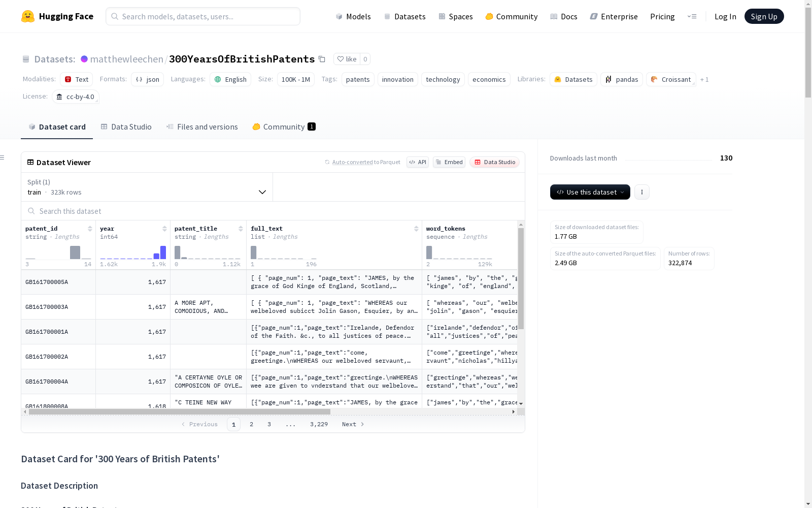Open the Pricing page link

click(x=662, y=16)
